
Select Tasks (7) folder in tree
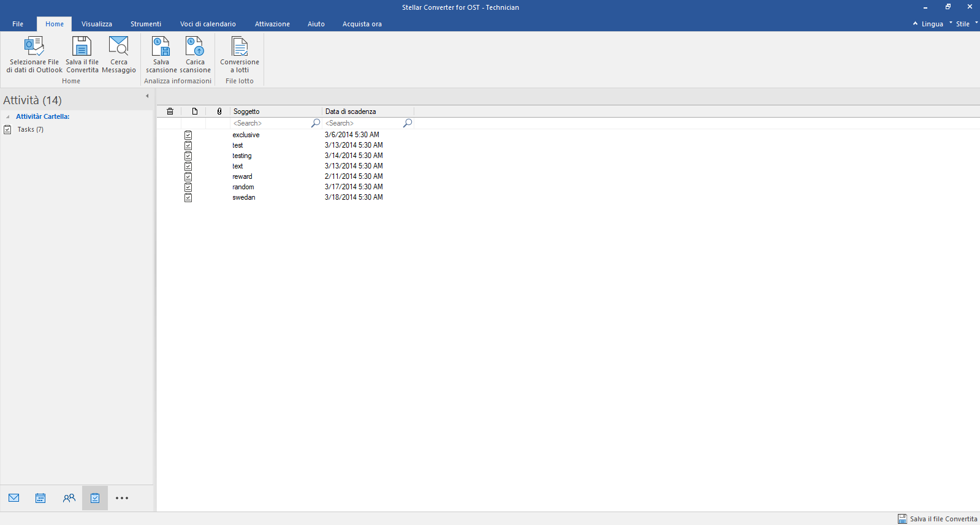30,129
